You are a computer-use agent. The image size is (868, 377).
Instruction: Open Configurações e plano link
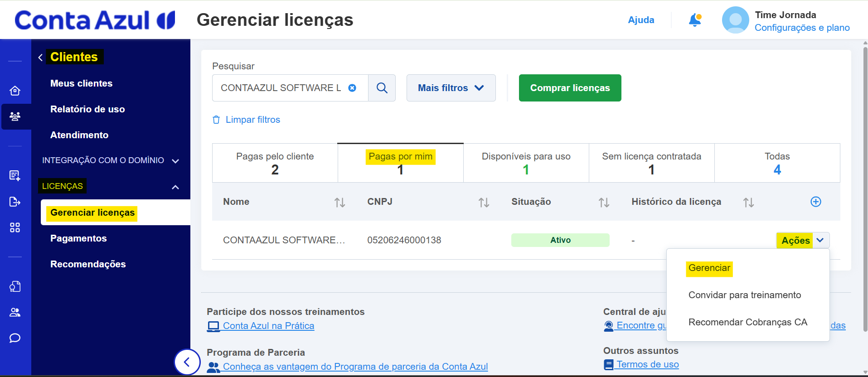(x=802, y=28)
